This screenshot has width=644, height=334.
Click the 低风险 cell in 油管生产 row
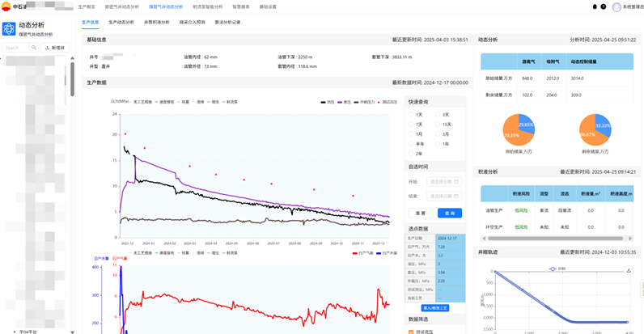(x=521, y=210)
